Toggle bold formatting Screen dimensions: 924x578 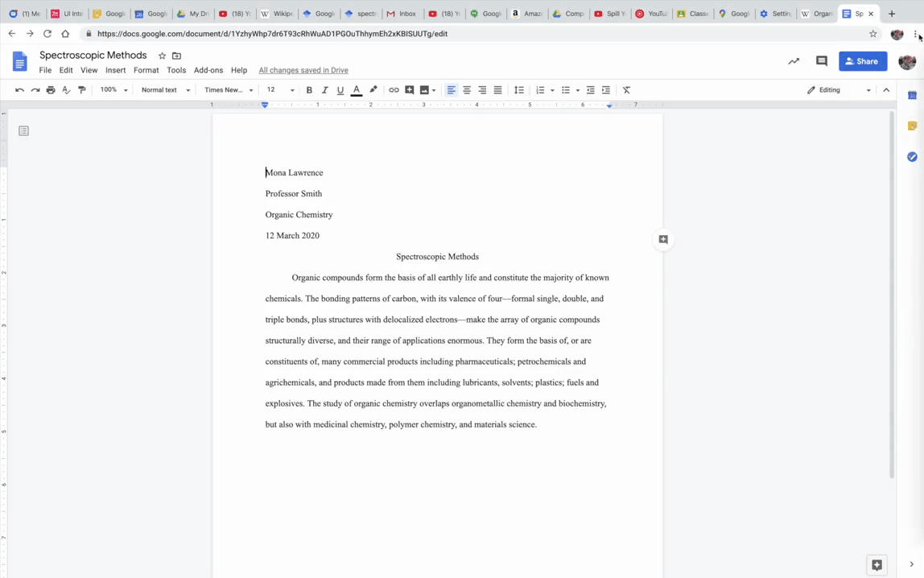pyautogui.click(x=309, y=89)
